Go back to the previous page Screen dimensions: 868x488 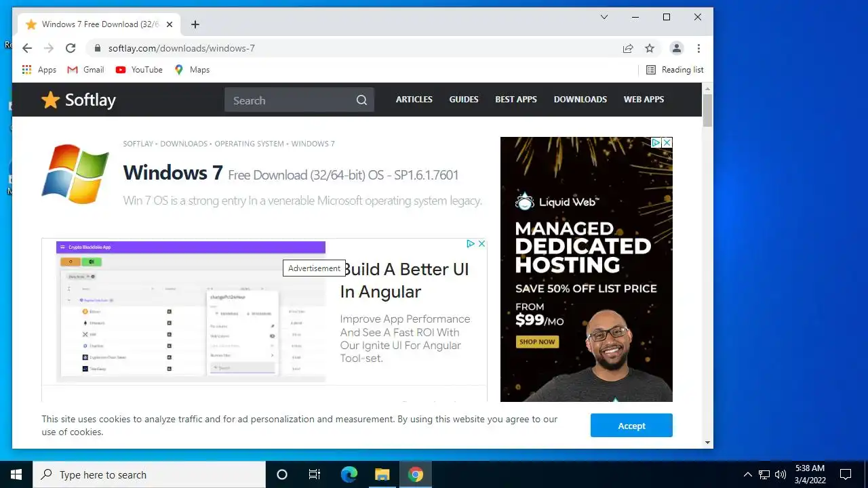(x=27, y=48)
